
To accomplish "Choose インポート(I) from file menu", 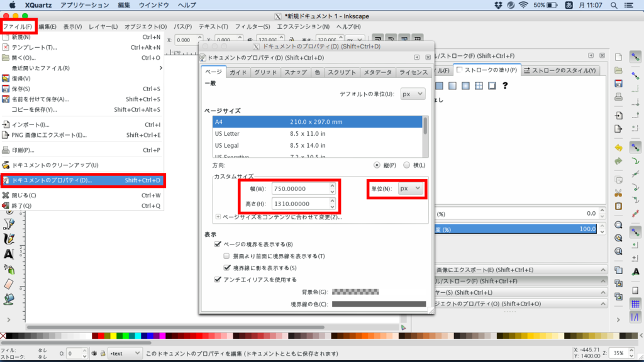I will pyautogui.click(x=82, y=125).
